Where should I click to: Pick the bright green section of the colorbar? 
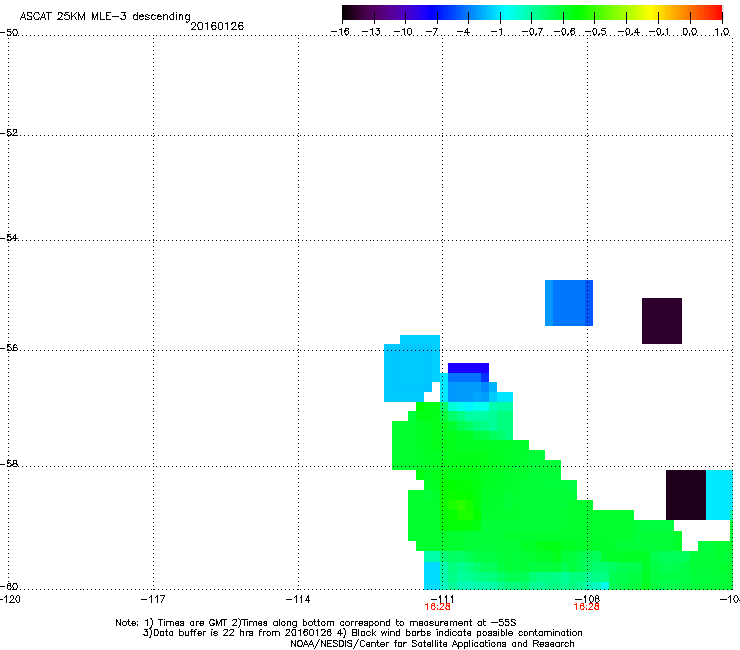[580, 13]
